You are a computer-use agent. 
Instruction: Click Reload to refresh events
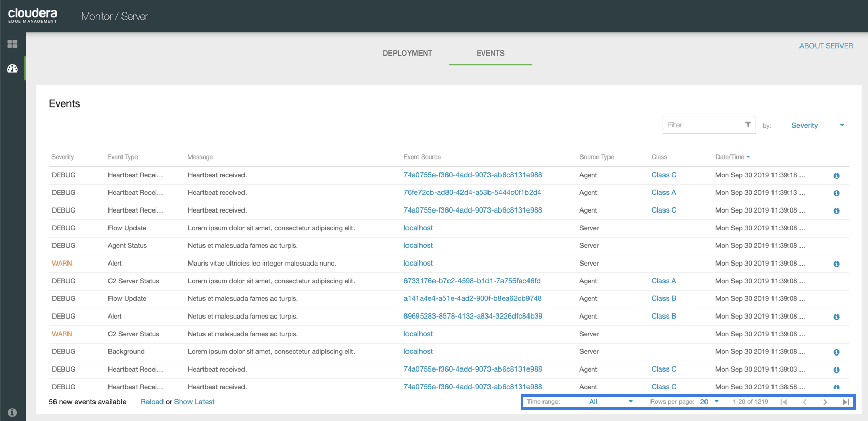pyautogui.click(x=152, y=402)
